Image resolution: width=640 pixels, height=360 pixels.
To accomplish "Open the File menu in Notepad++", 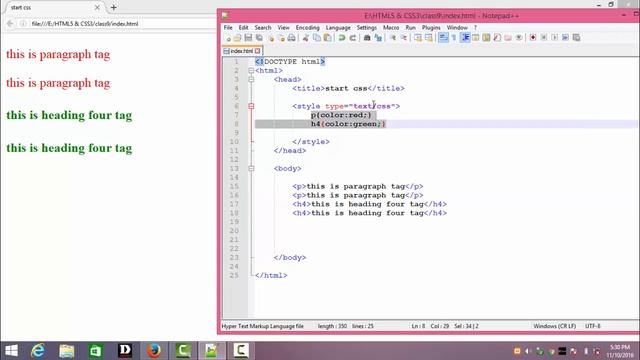I will (228, 27).
